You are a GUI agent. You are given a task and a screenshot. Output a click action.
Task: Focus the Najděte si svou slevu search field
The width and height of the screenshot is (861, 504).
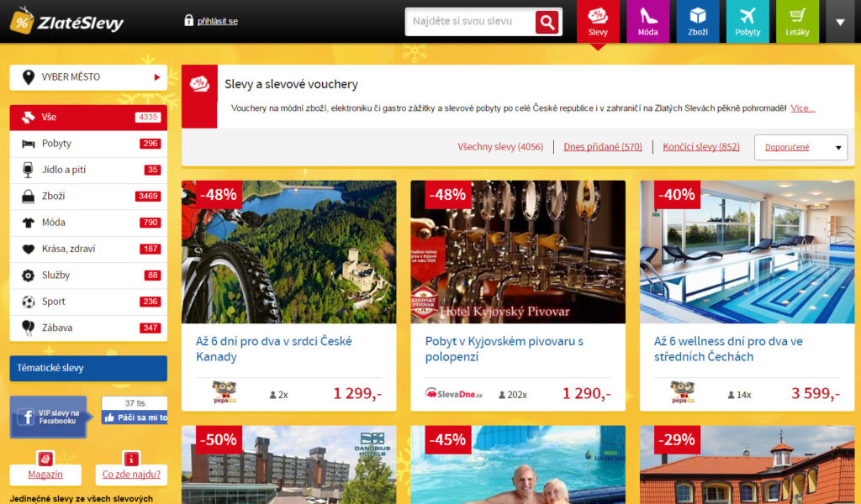(470, 21)
